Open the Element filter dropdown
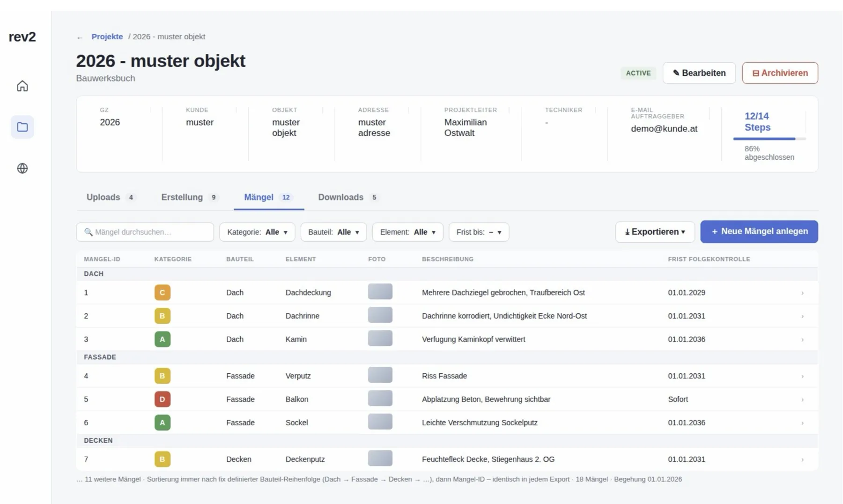 click(407, 232)
